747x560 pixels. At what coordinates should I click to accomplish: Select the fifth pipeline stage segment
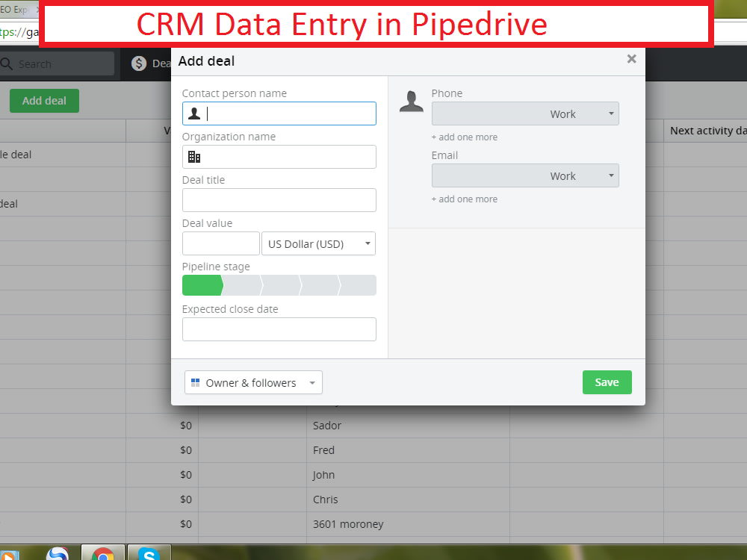pyautogui.click(x=358, y=285)
